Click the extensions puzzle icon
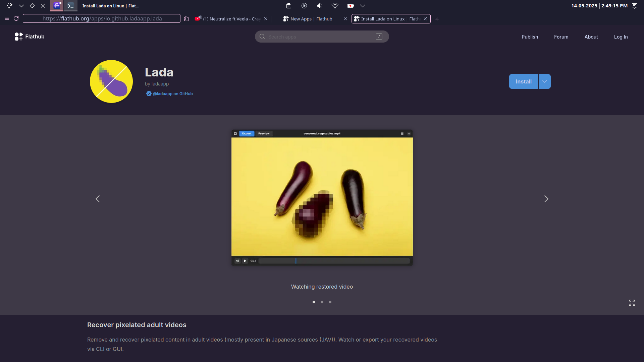Screen dimensions: 644x362 tap(186, 19)
